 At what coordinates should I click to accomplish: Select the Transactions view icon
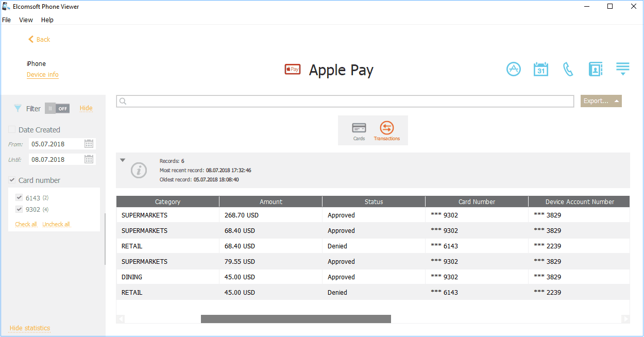[386, 131]
